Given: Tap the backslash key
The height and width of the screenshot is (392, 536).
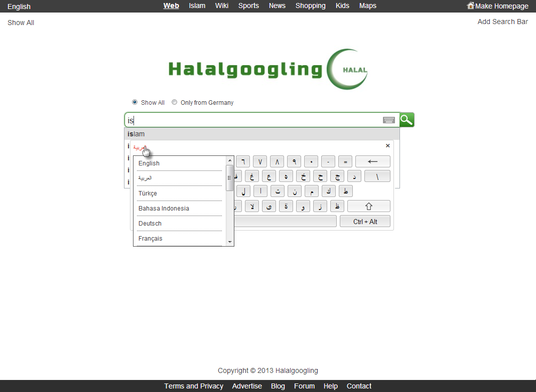Looking at the screenshot, I should click(377, 176).
